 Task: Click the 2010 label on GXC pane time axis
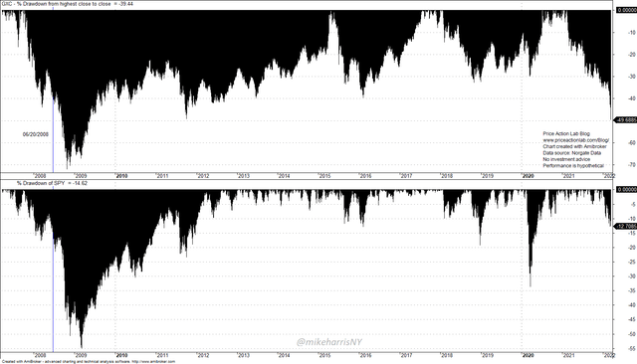click(121, 176)
